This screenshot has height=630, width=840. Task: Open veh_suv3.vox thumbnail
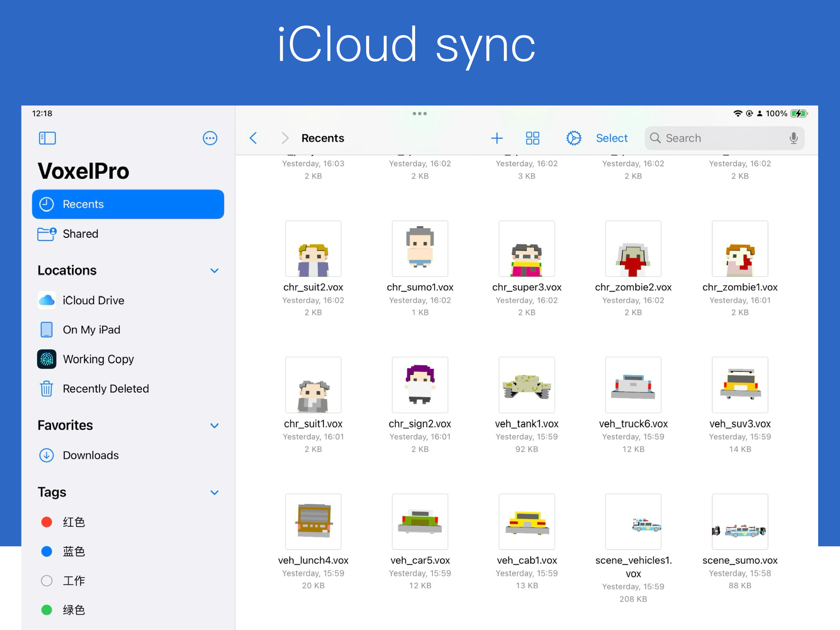[x=740, y=385]
